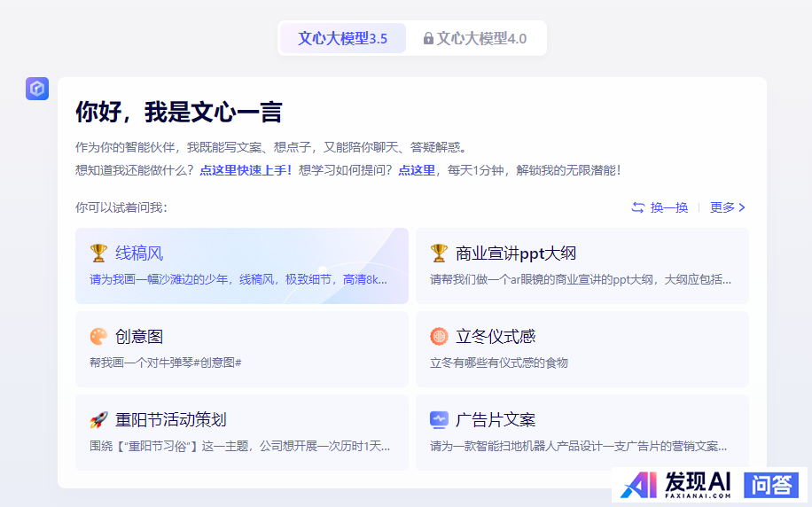Click the 重阳节活动策划 description text

239,446
